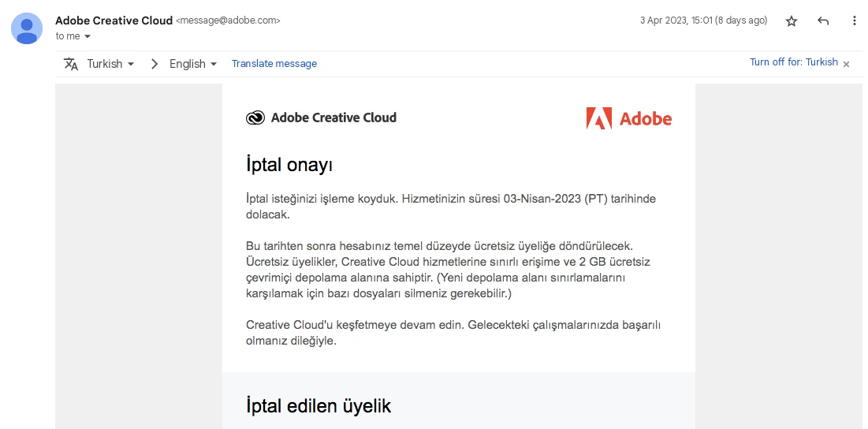The width and height of the screenshot is (868, 429).
Task: Click the paragraph starting 'Bu tarihten sonra'
Action: tap(448, 269)
